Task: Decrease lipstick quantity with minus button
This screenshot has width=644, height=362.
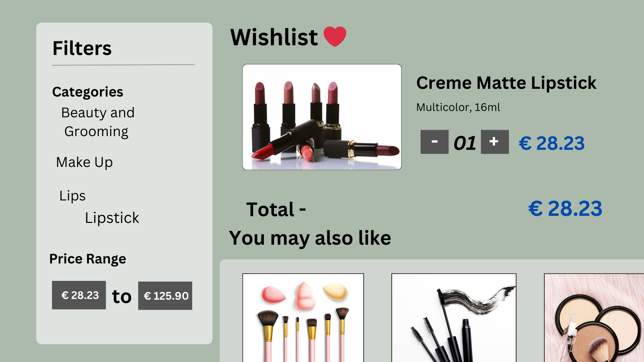Action: (434, 142)
